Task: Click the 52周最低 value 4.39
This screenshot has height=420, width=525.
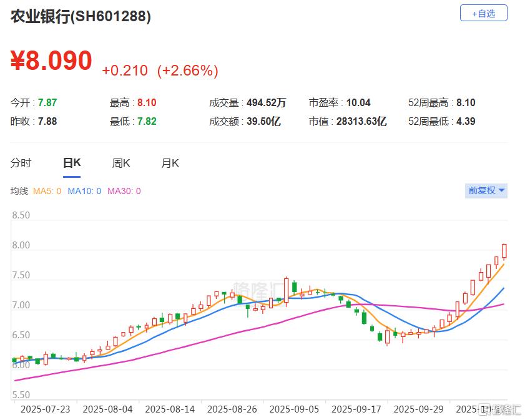Action: click(x=466, y=121)
